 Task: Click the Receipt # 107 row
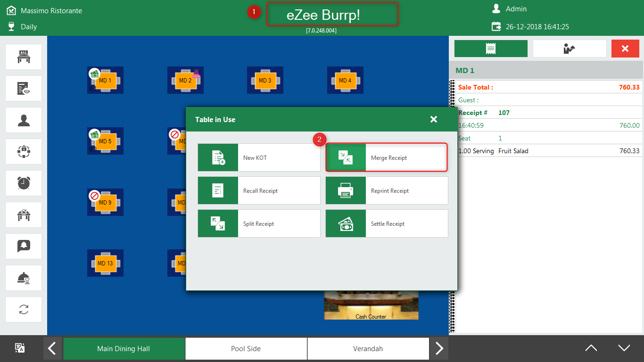[x=550, y=113]
